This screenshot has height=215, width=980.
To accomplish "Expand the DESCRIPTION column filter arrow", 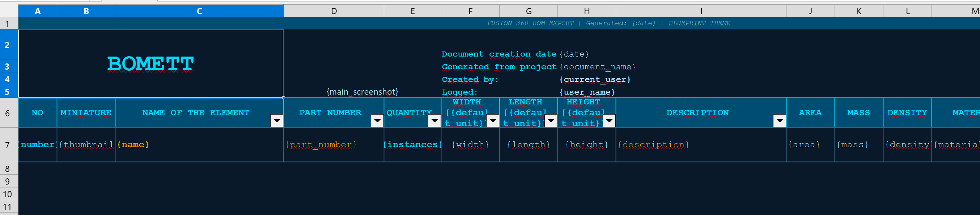I will (779, 121).
